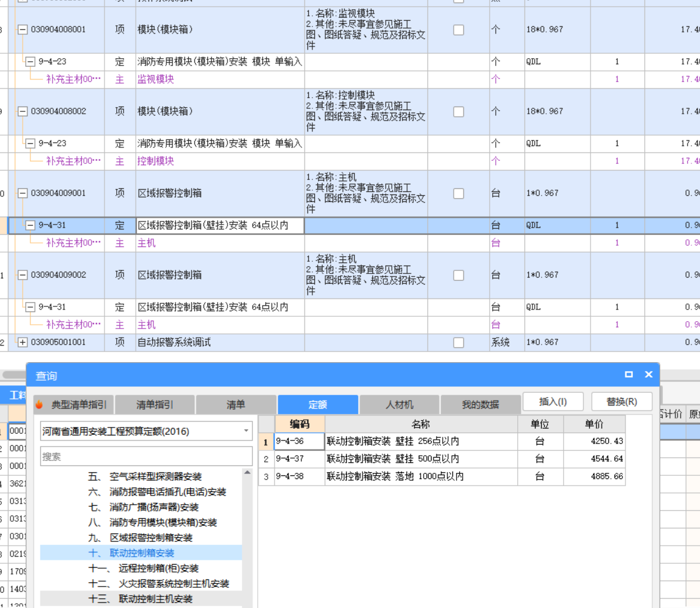The height and width of the screenshot is (608, 700).
Task: Click the 替换(R) button
Action: tap(621, 402)
